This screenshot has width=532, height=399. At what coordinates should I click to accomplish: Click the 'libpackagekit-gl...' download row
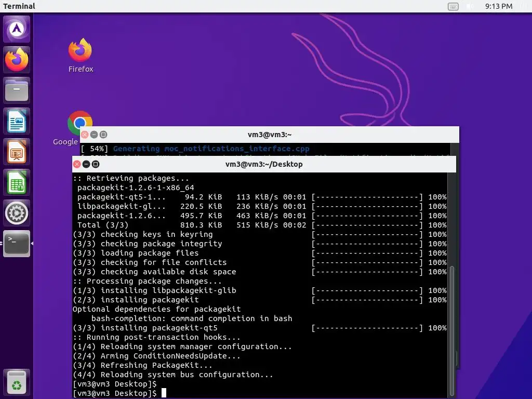[260, 206]
